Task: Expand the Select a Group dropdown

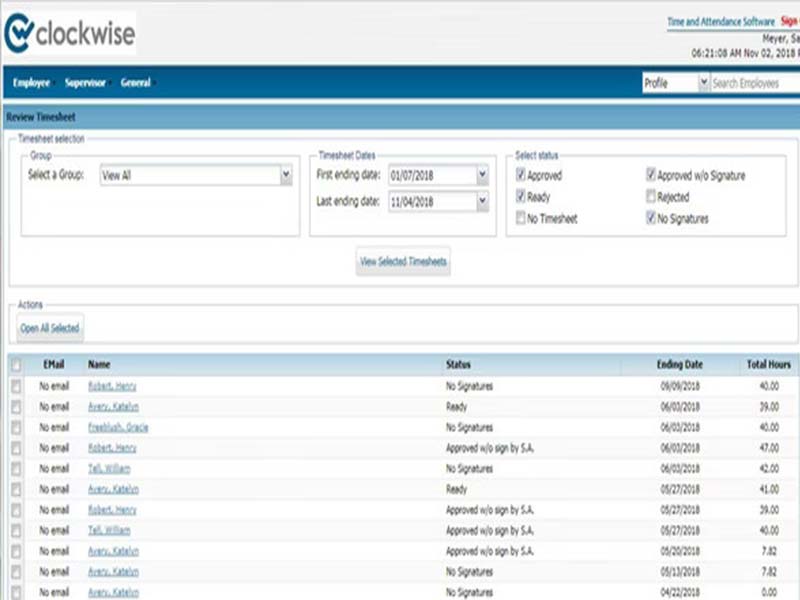Action: [x=286, y=175]
